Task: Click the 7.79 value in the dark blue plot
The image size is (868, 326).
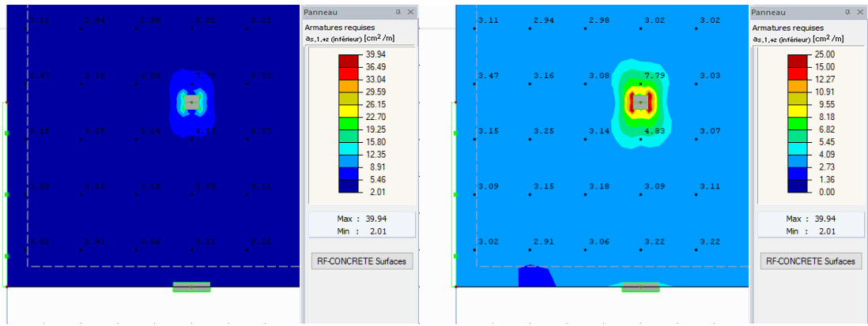Action: pos(205,75)
